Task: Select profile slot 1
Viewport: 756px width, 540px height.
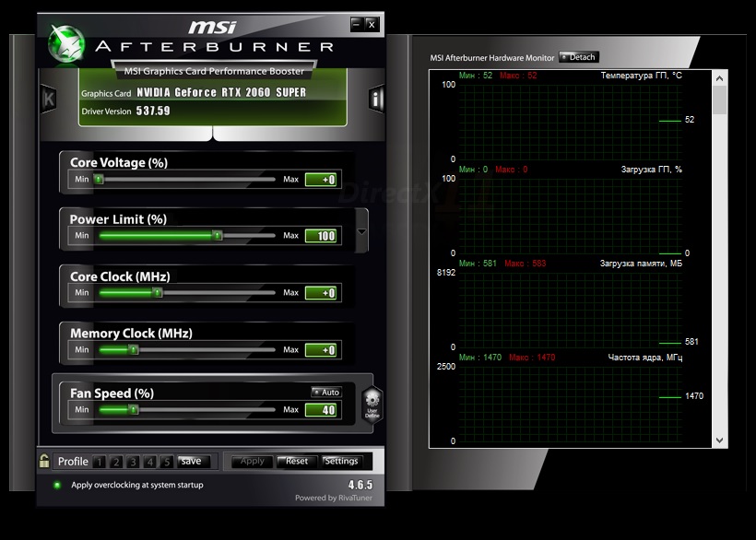Action: click(100, 462)
